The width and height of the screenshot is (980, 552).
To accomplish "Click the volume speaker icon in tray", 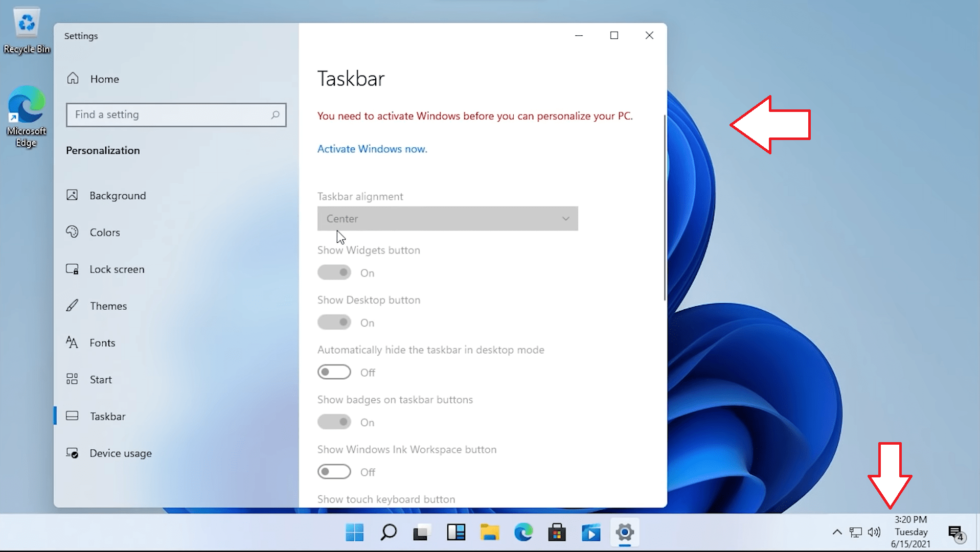I will [874, 533].
